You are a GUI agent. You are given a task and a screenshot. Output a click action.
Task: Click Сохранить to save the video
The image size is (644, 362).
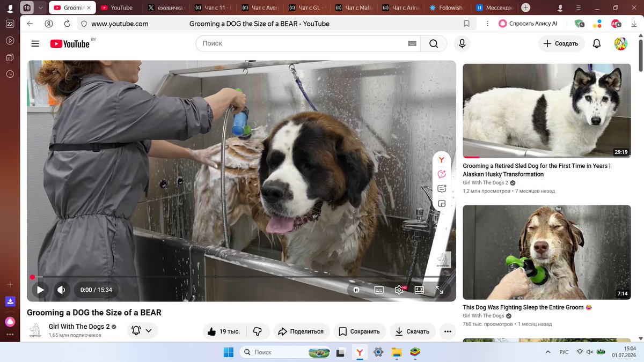(360, 331)
